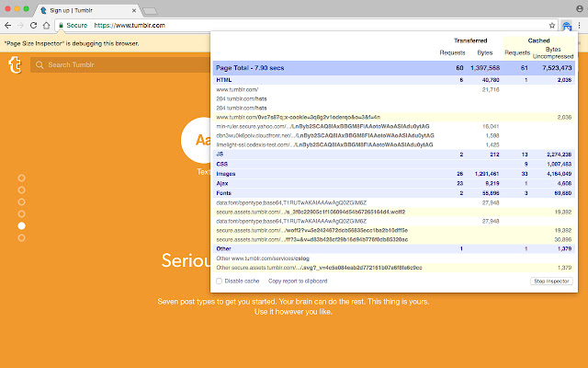Select the first page indicator dot
This screenshot has height=368, width=588.
21,178
